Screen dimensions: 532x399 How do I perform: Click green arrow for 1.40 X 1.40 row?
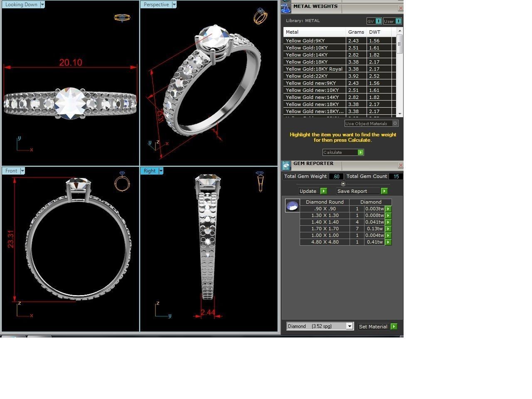click(388, 222)
